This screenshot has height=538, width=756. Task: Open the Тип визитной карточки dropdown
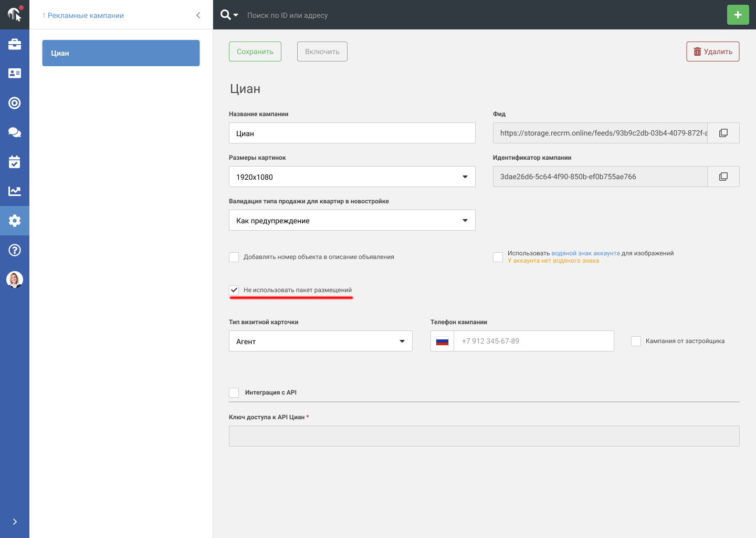321,341
